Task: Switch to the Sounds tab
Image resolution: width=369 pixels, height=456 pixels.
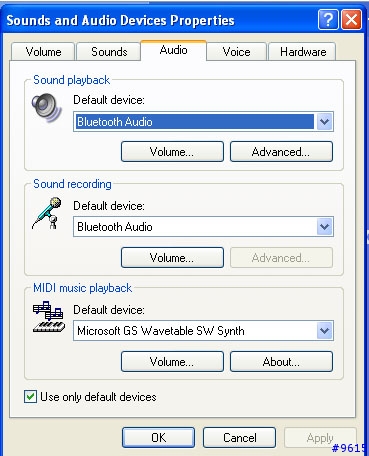Action: tap(109, 52)
